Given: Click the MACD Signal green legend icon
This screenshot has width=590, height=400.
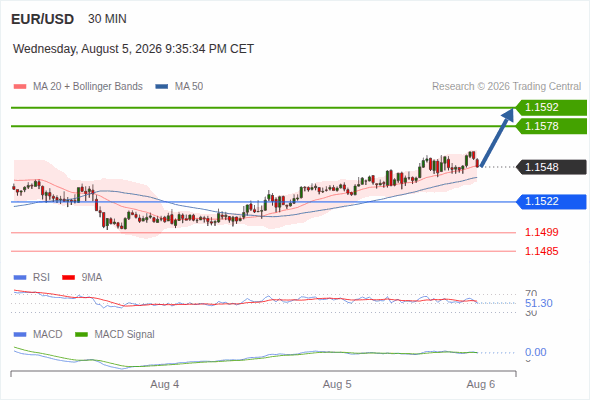Looking at the screenshot, I should click(81, 335).
